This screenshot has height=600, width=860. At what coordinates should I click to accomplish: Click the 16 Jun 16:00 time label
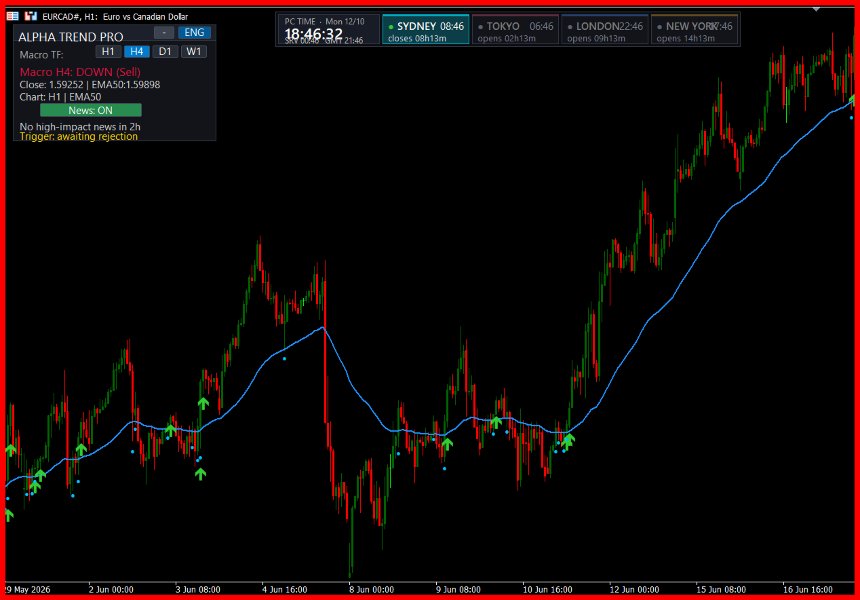pos(807,590)
